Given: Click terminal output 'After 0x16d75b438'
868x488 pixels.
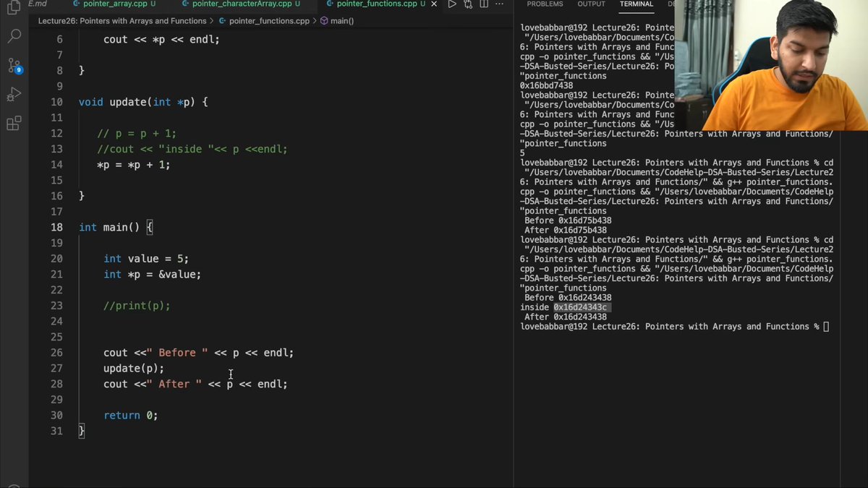Looking at the screenshot, I should pyautogui.click(x=566, y=230).
